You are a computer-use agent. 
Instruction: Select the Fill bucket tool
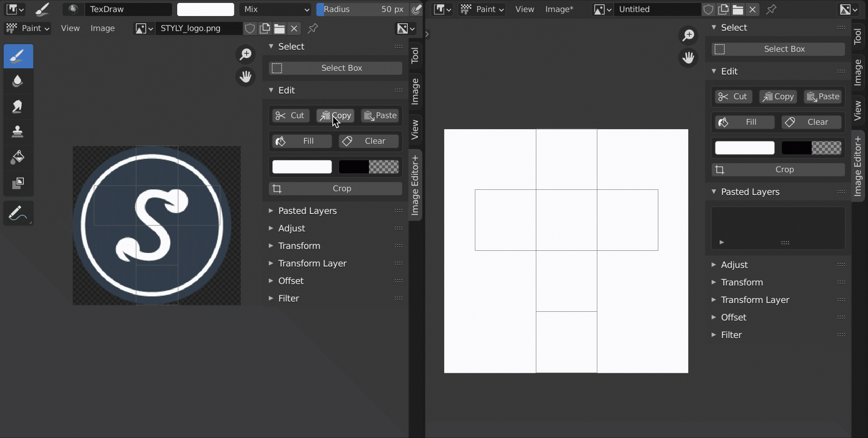18,157
